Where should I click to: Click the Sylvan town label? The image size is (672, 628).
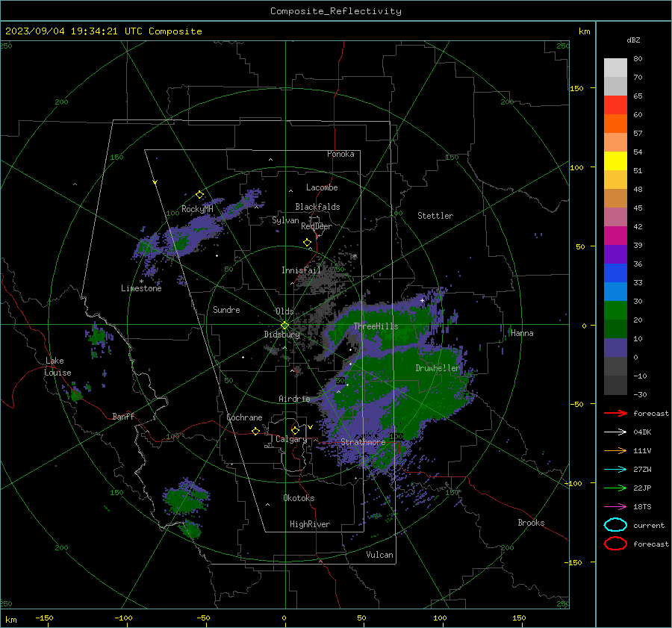[285, 220]
